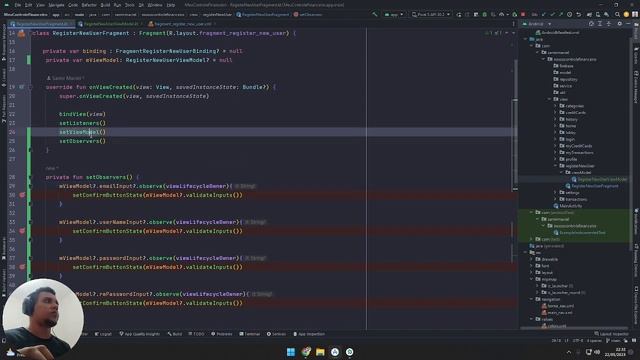Select MainActivity in project tree
The image size is (640, 360).
point(569,206)
